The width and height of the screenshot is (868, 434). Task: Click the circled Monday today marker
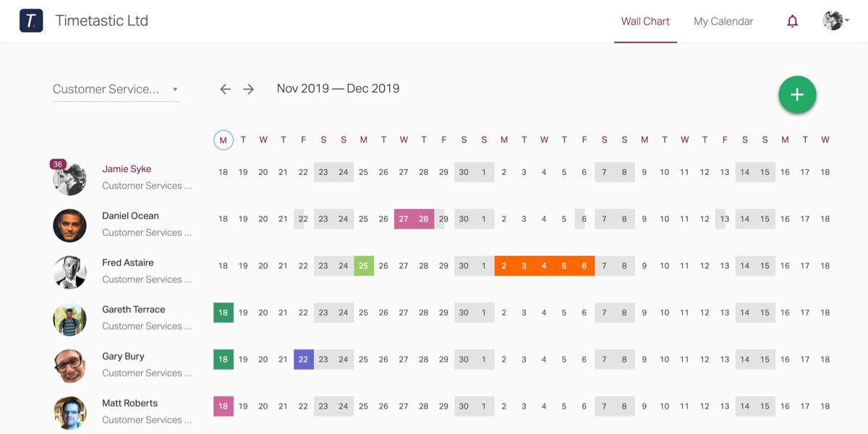224,140
